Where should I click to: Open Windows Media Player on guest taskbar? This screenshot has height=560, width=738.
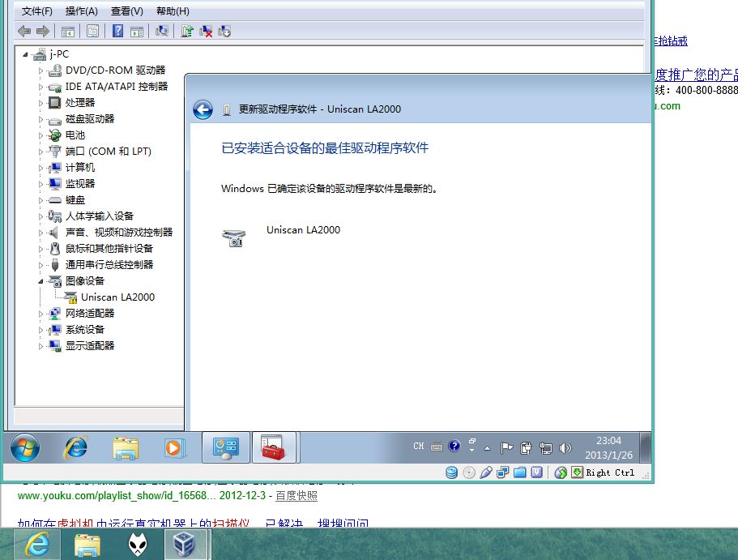[x=174, y=447]
